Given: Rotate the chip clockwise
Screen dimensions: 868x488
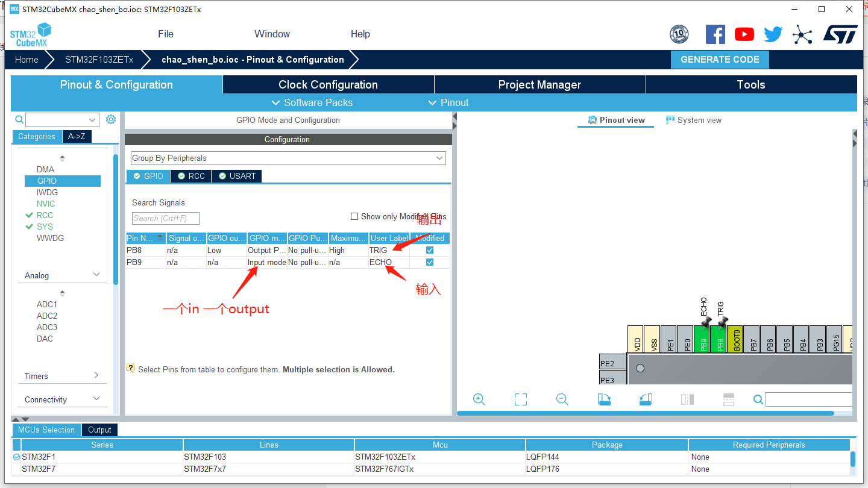Looking at the screenshot, I should pyautogui.click(x=604, y=399).
